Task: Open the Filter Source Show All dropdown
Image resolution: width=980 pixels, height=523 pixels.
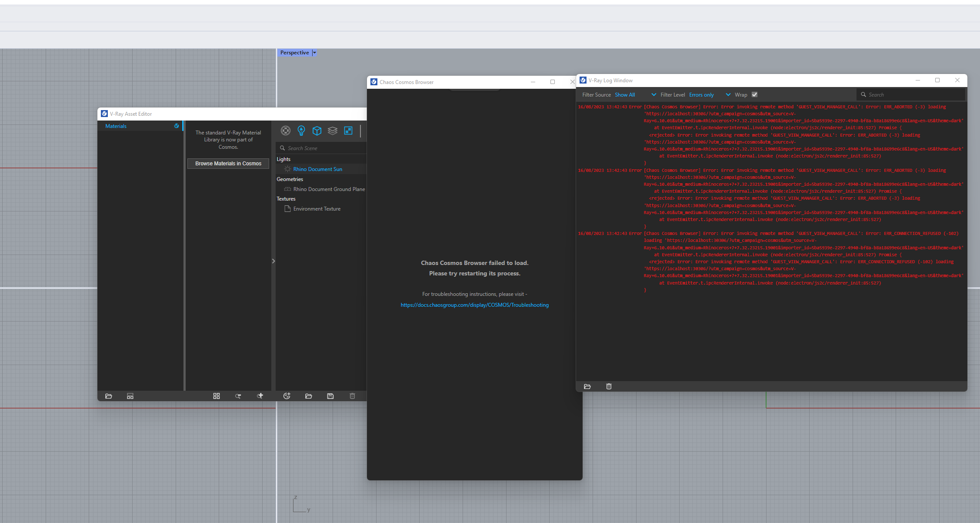Action: (x=635, y=94)
